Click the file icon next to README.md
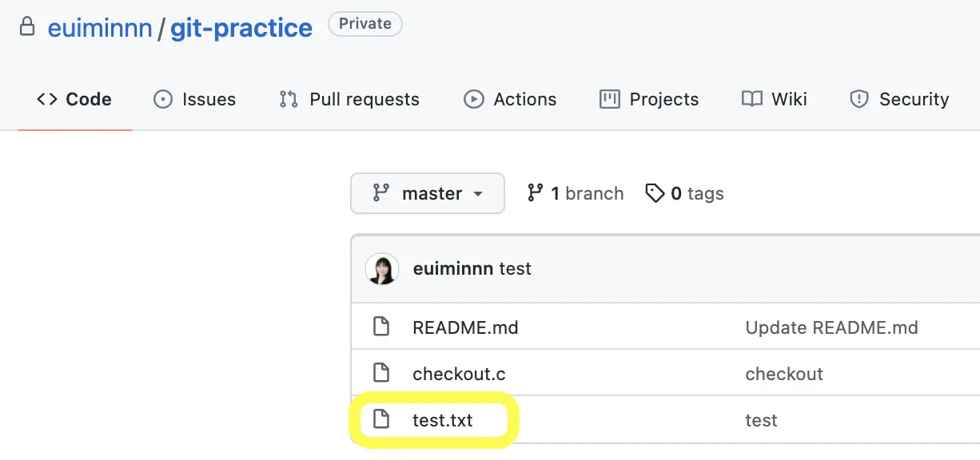Viewport: 980px width, 460px height. pos(381,327)
